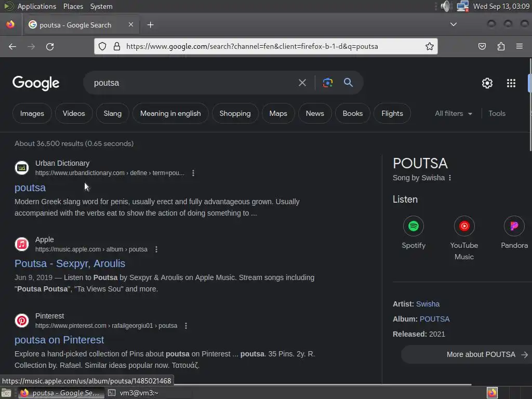The image size is (532, 399).
Task: Switch to News results
Action: tap(315, 113)
